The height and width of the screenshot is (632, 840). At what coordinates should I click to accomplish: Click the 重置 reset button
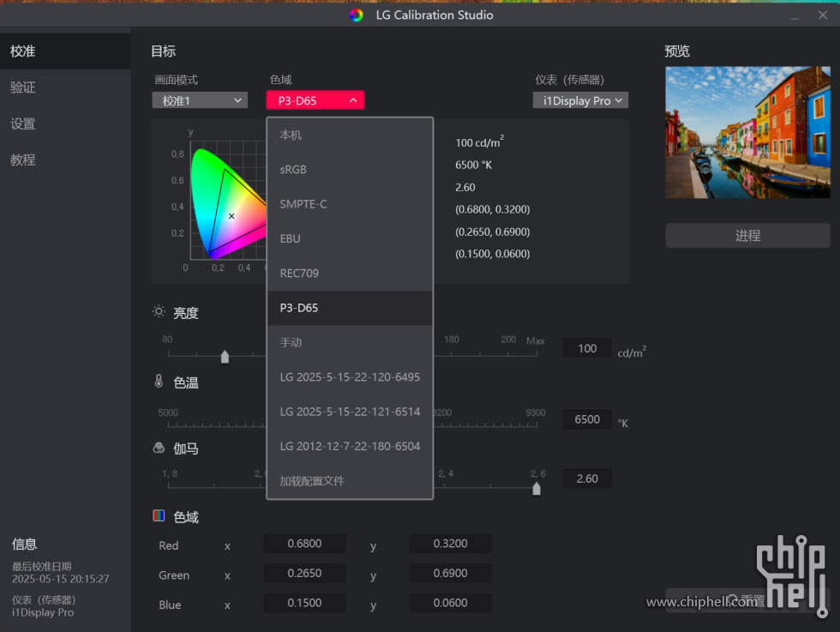tap(747, 600)
